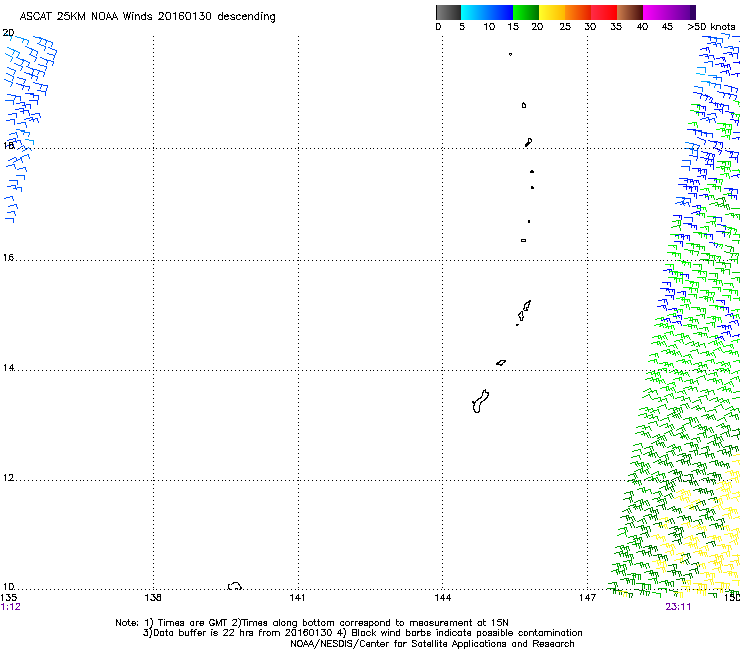Click the small square island outline just above 16N

coord(523,240)
